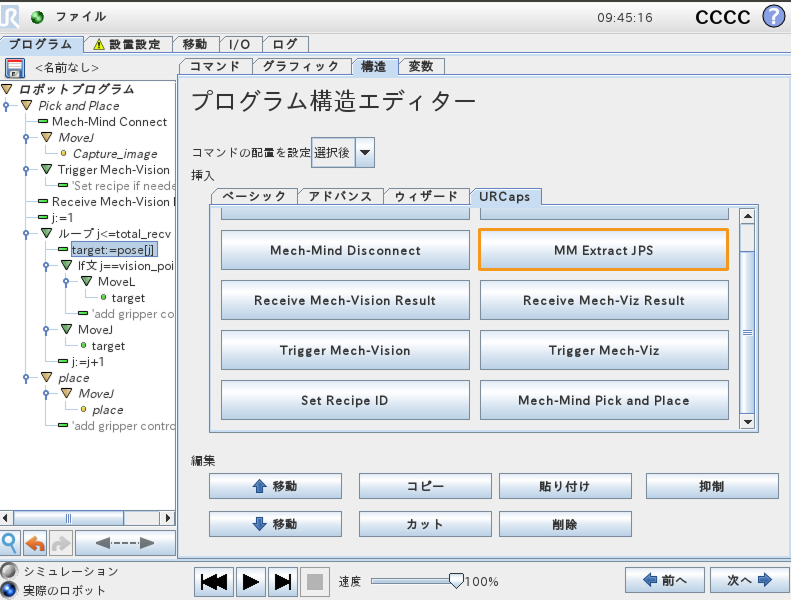Click the コピー button
The image size is (791, 600).
[425, 486]
